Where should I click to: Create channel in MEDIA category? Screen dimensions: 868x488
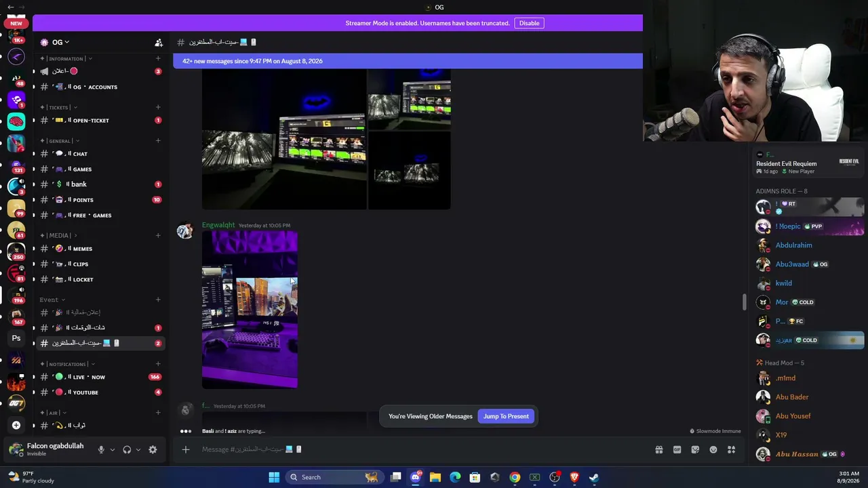158,235
